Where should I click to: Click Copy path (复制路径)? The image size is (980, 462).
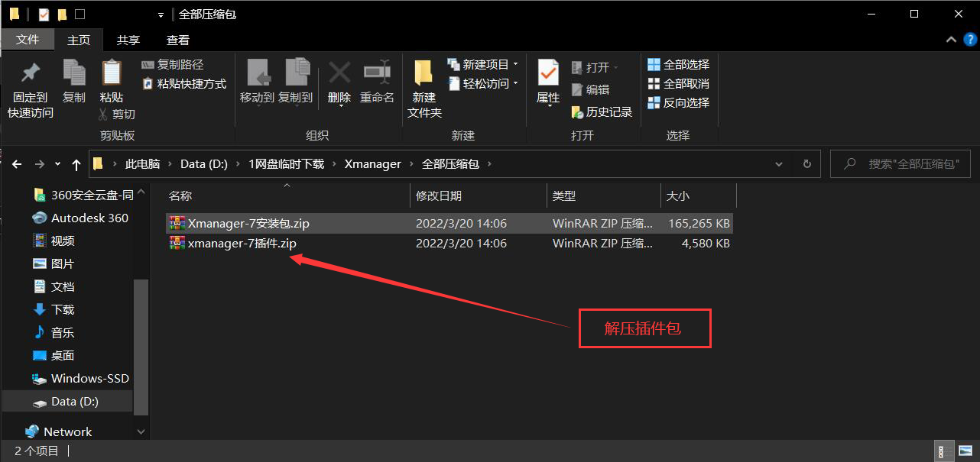pyautogui.click(x=173, y=65)
